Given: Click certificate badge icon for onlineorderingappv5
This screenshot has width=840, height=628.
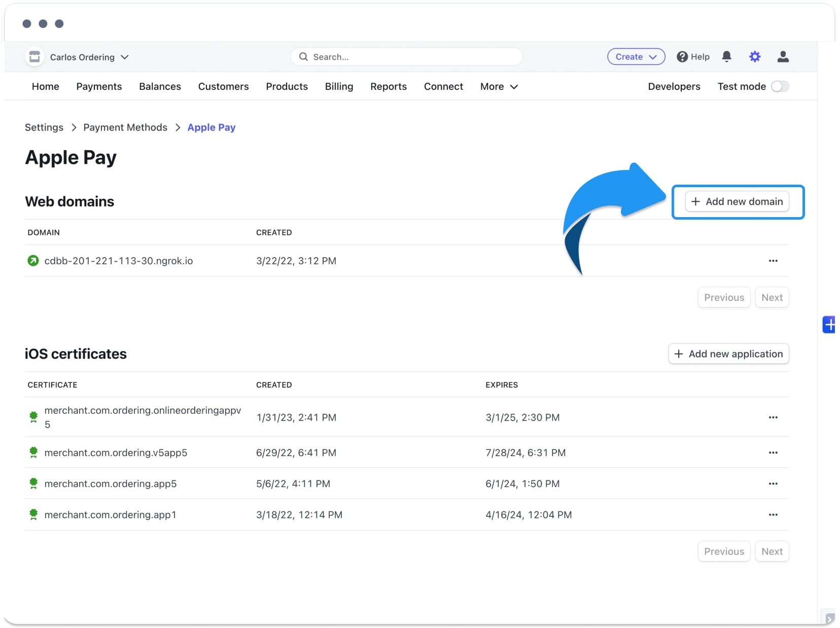Looking at the screenshot, I should (x=33, y=417).
